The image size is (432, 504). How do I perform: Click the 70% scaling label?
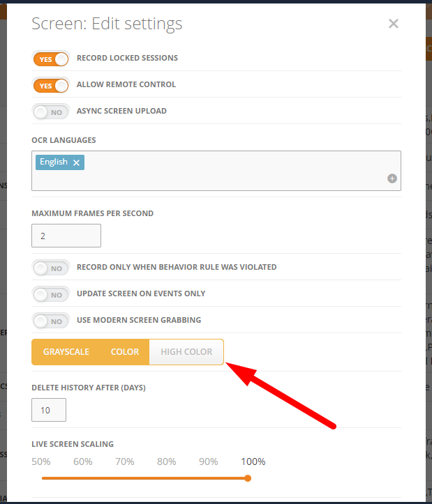coord(125,461)
